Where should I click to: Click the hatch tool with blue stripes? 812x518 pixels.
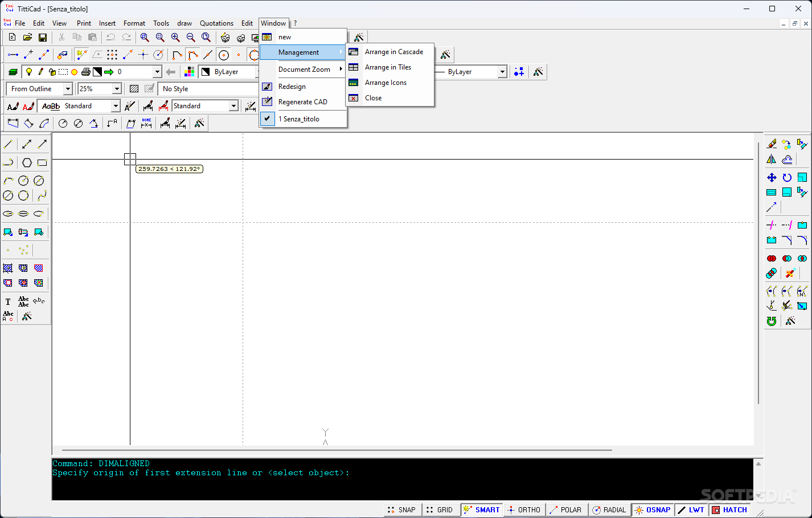tap(8, 268)
